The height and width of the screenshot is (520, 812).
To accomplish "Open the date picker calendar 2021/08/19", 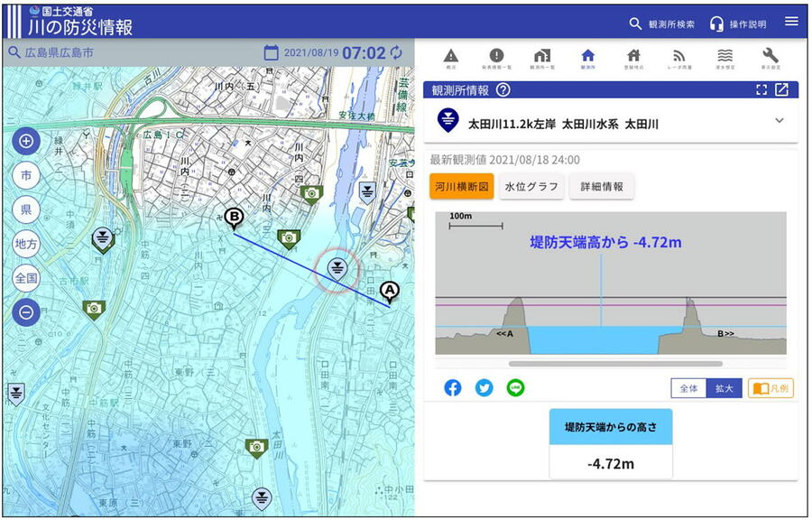I will click(271, 52).
